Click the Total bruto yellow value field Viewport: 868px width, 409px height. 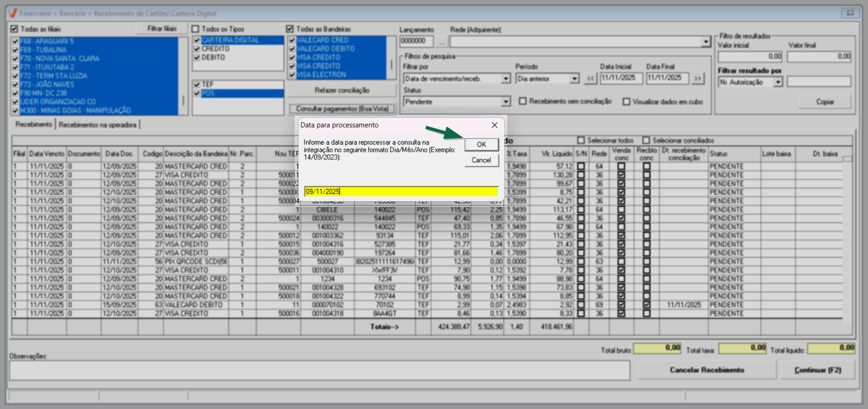pos(657,348)
